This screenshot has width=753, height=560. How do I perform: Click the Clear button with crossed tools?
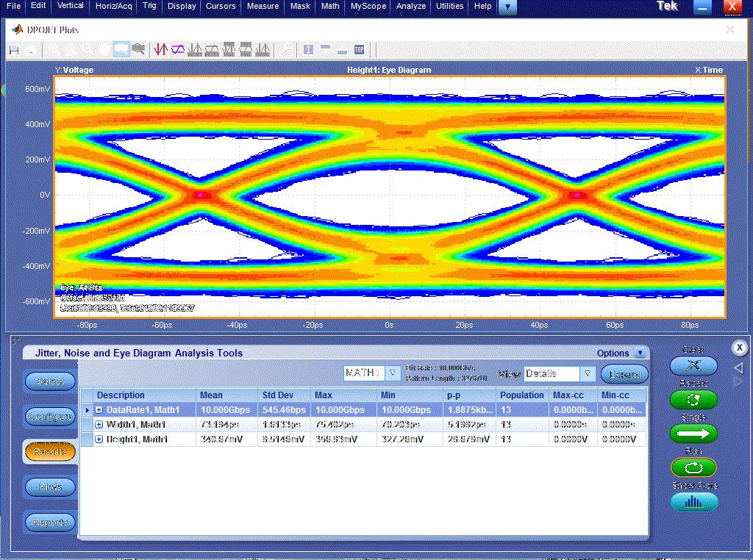(x=693, y=366)
